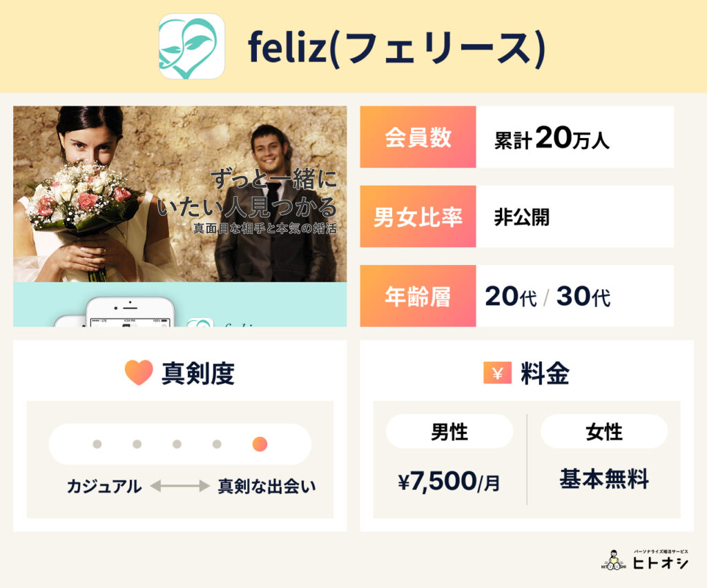The image size is (707, 588).
Task: Click the 会員数 orange label
Action: point(418,137)
